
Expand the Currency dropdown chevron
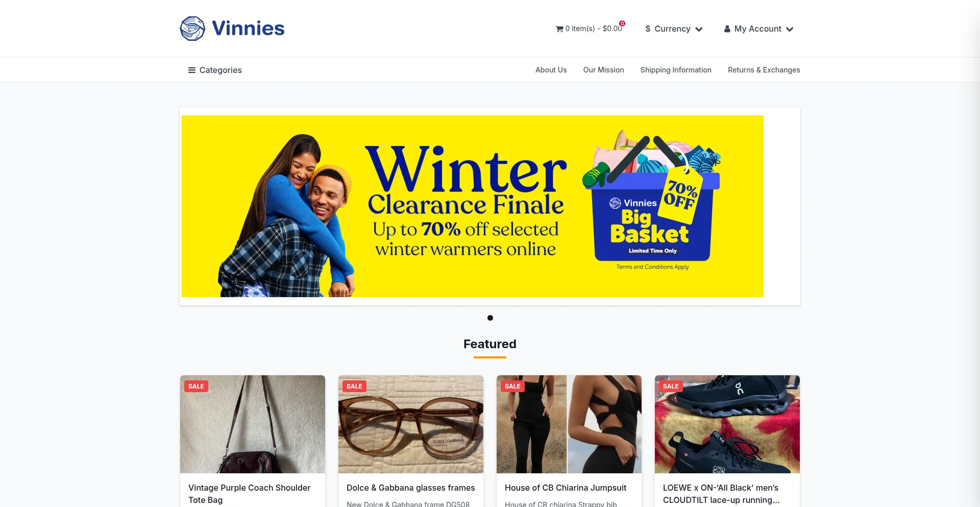(x=699, y=30)
